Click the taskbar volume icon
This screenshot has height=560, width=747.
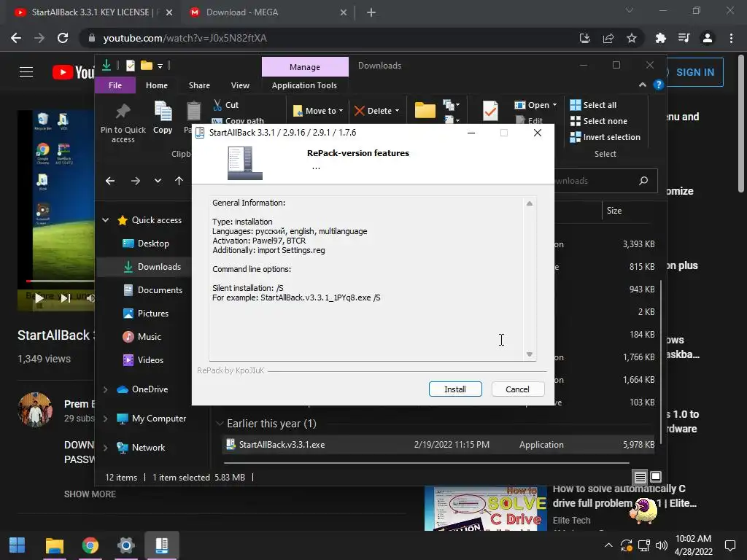pyautogui.click(x=661, y=545)
